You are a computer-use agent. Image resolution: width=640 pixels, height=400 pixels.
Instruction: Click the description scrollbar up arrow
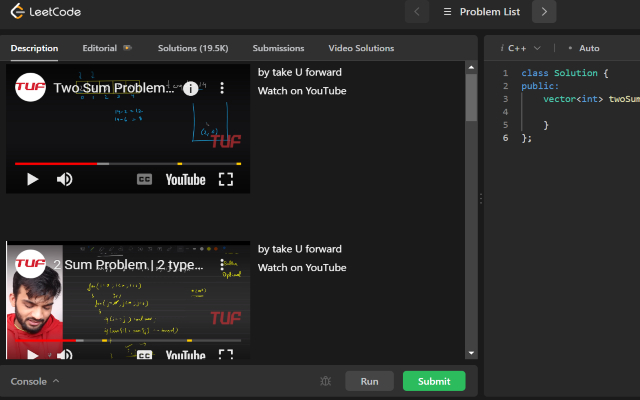click(471, 67)
